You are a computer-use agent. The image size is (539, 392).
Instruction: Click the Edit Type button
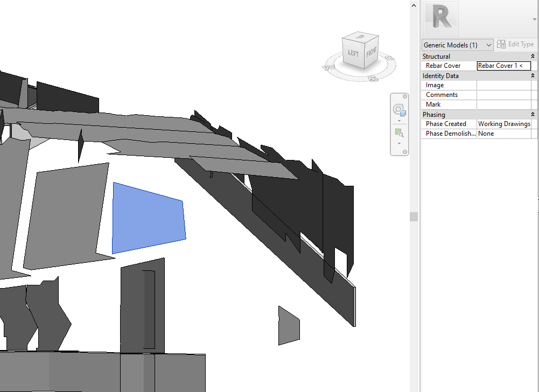coord(515,44)
